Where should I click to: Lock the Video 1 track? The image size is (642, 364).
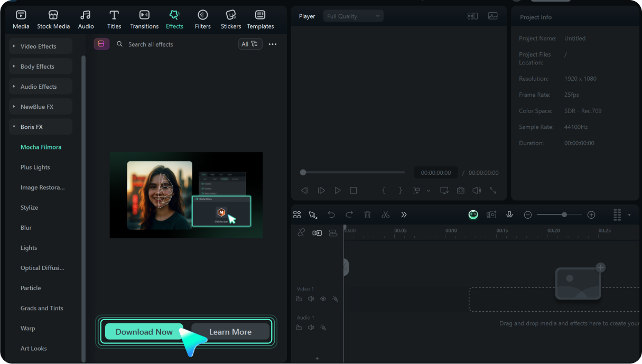coord(299,298)
